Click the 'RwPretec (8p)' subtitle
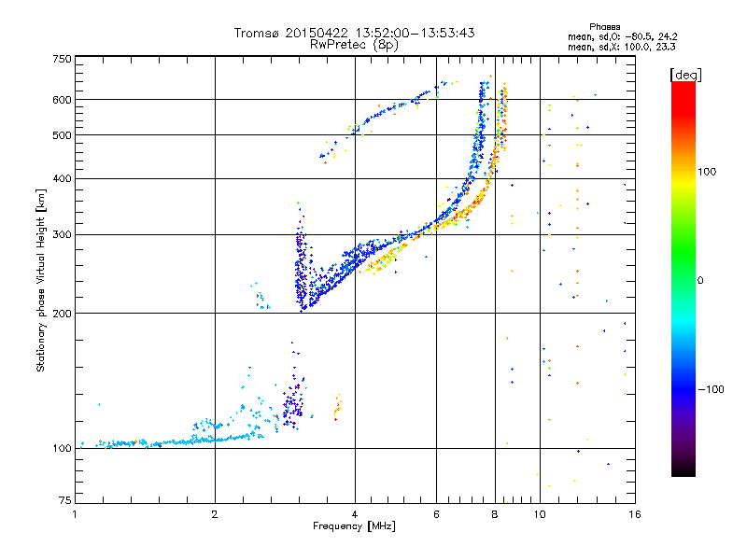 tap(354, 45)
